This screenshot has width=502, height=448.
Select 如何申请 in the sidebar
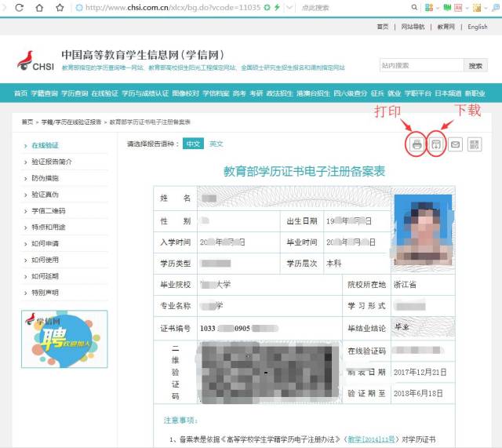click(45, 243)
